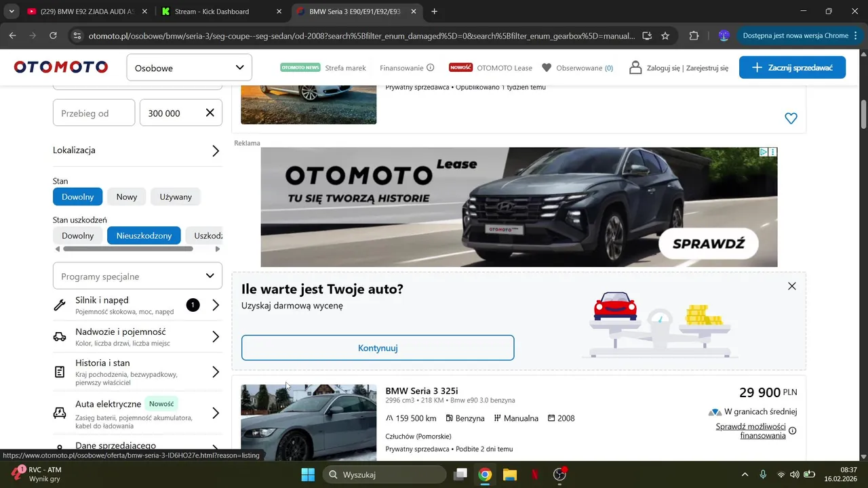The image size is (868, 488).
Task: Open File Explorer from the taskbar
Action: [x=510, y=474]
